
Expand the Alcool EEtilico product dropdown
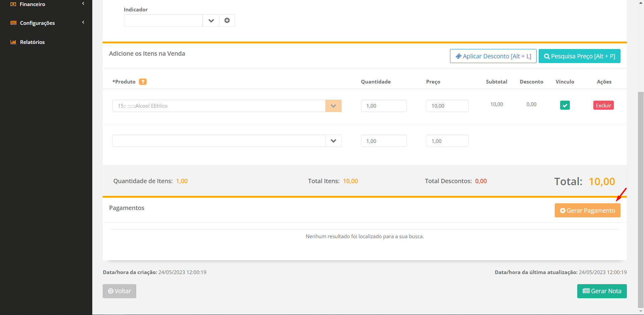[x=333, y=106]
